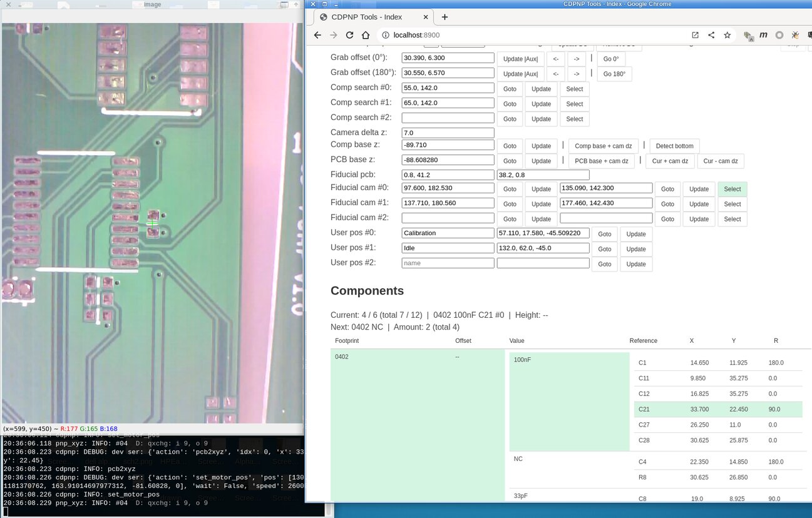Open a new browser tab

[x=445, y=17]
